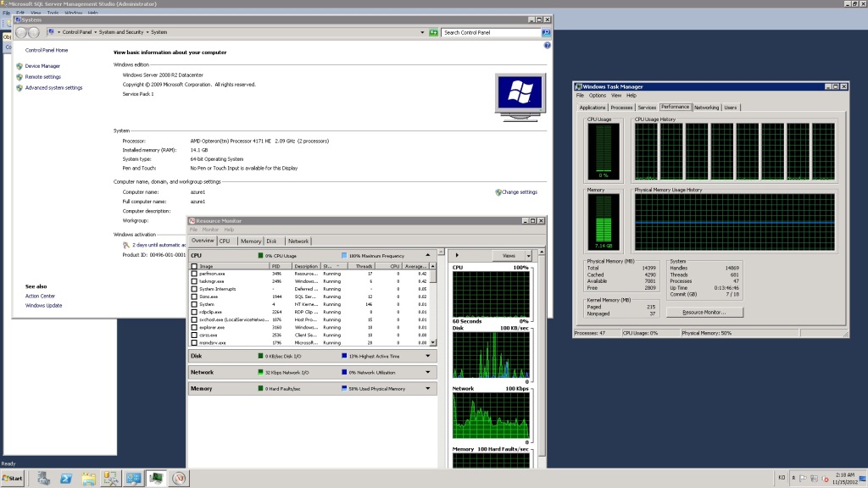Expand the Disk section in Resource Monitor
868x488 pixels.
(428, 357)
